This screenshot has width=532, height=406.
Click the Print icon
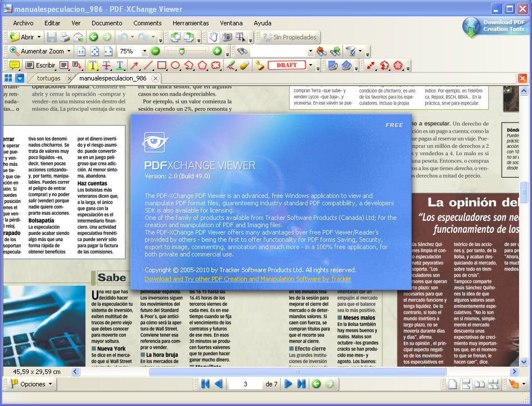coord(65,37)
